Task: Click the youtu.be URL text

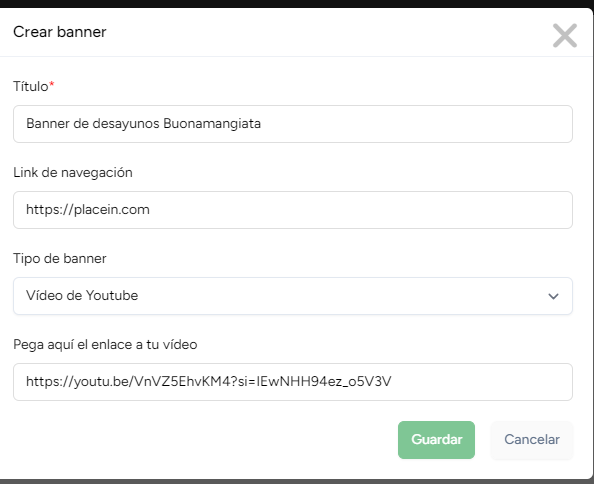Action: pos(209,381)
